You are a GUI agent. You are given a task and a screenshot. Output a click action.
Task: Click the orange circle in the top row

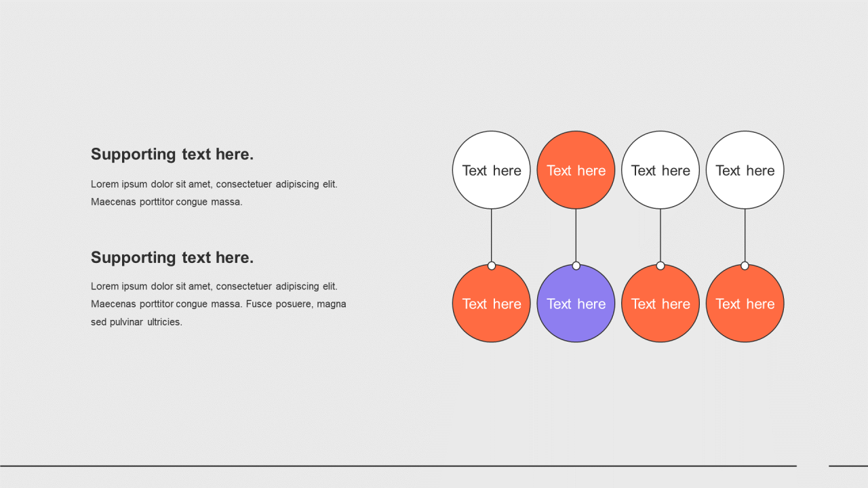click(576, 170)
